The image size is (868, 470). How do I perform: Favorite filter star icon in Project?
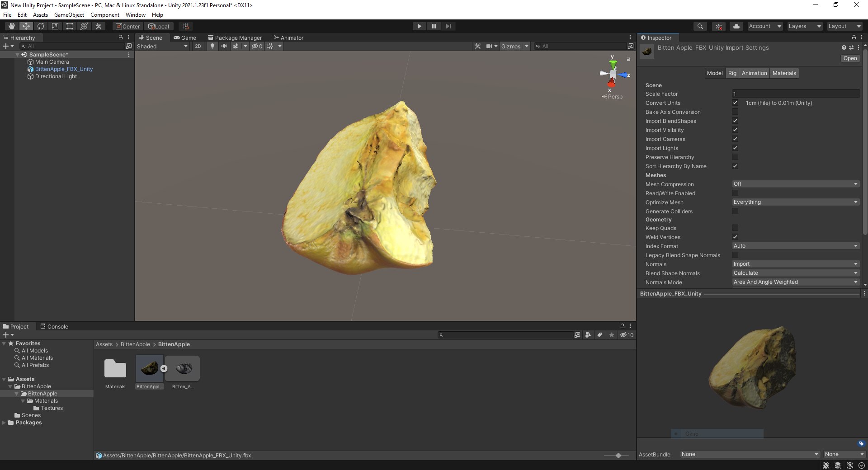(x=612, y=335)
